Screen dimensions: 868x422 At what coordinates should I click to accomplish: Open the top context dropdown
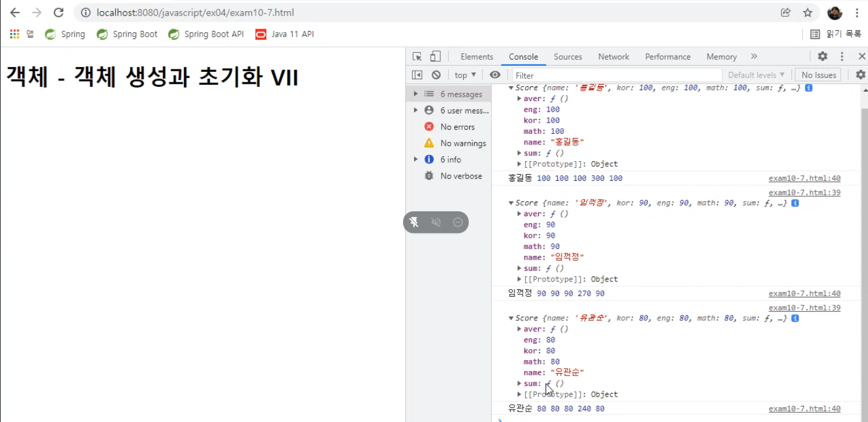coord(466,75)
